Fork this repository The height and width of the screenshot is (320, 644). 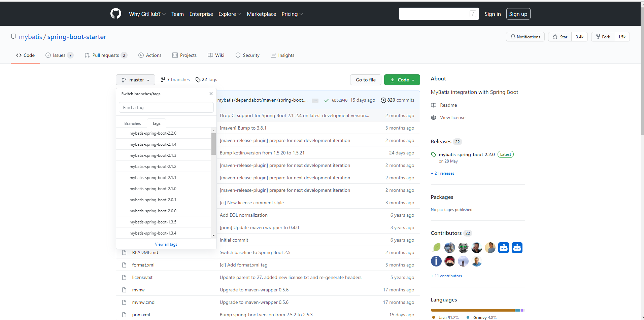tap(603, 37)
